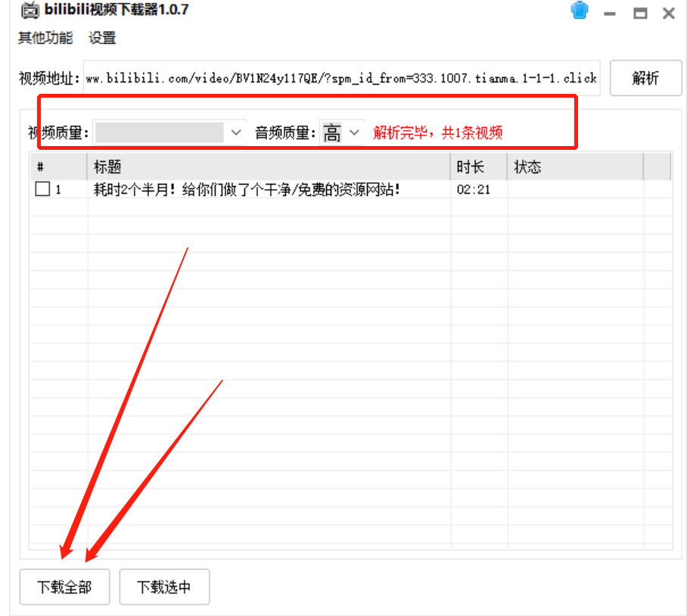Viewport: 687px width, 616px height.
Task: Click the 下载选中 button
Action: (164, 587)
